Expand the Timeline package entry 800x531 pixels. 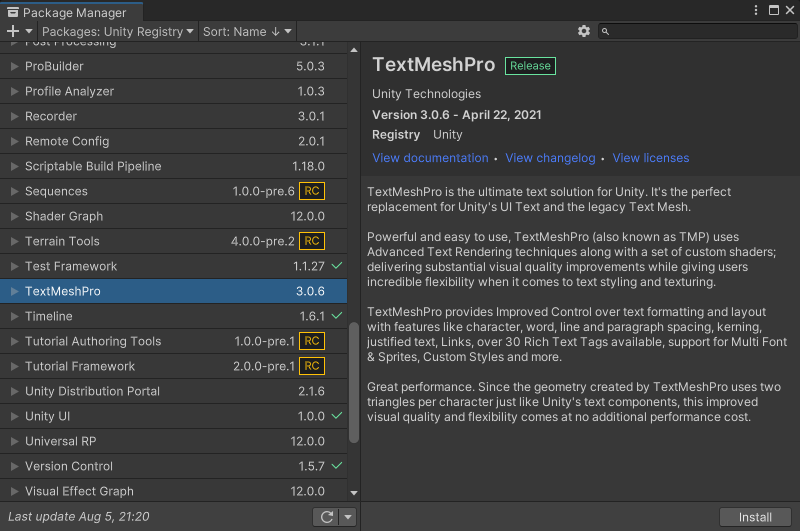tap(14, 316)
